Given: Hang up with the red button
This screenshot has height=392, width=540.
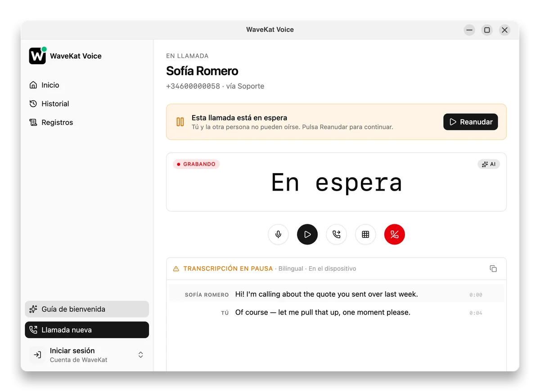Looking at the screenshot, I should tap(395, 234).
